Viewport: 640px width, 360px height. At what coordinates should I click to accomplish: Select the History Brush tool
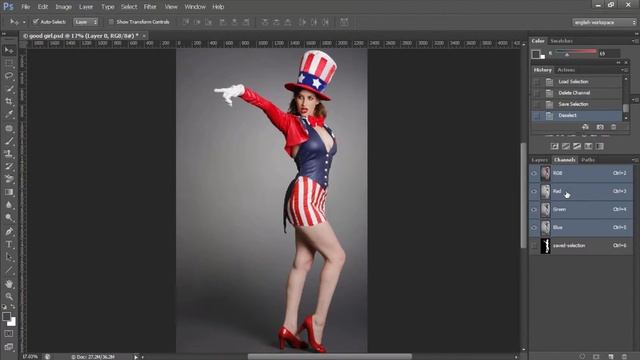[x=9, y=166]
